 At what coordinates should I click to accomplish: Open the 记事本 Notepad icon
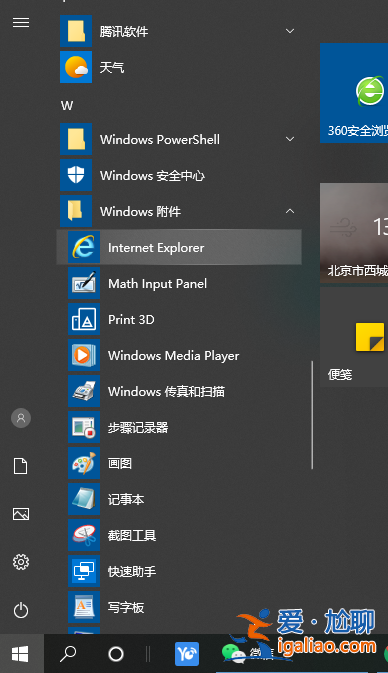click(x=84, y=500)
